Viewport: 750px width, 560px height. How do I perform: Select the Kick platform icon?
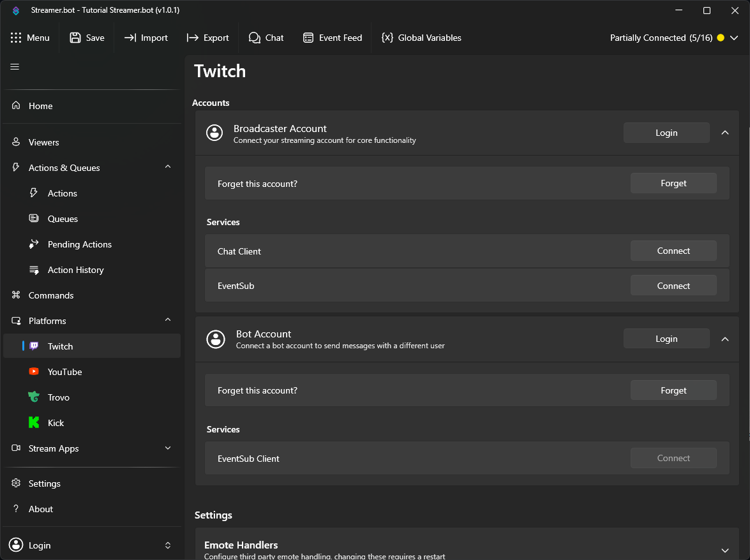coord(34,423)
